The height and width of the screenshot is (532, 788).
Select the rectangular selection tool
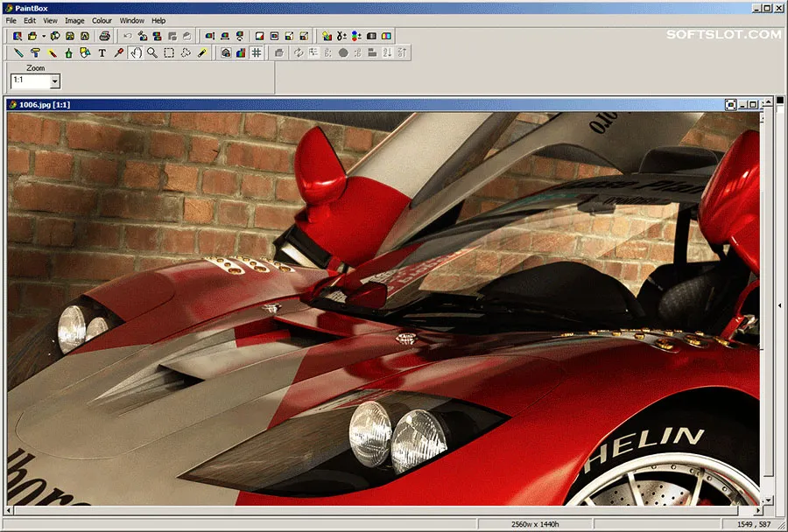coord(169,52)
